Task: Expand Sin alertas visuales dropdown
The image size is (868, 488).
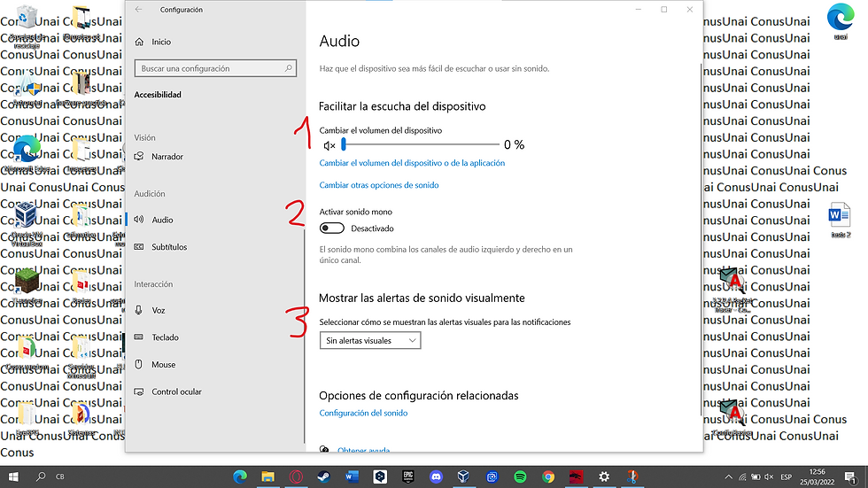Action: click(370, 340)
